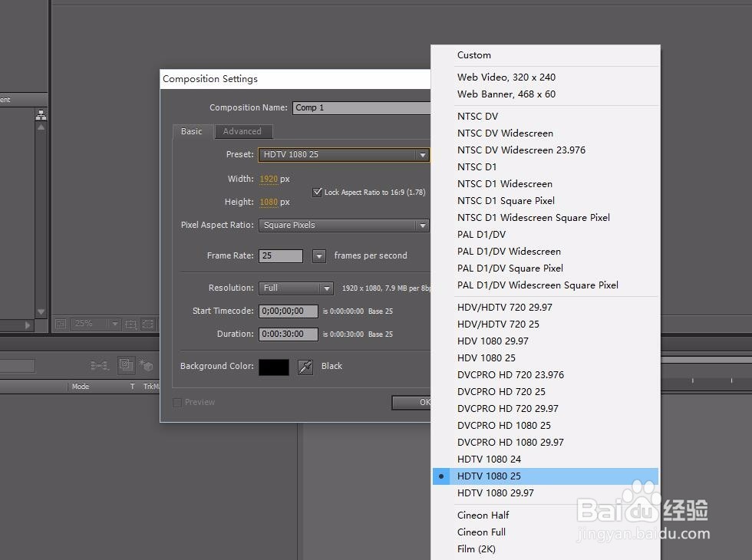Toggle the Preview checkbox
Image resolution: width=752 pixels, height=560 pixels.
[x=177, y=402]
